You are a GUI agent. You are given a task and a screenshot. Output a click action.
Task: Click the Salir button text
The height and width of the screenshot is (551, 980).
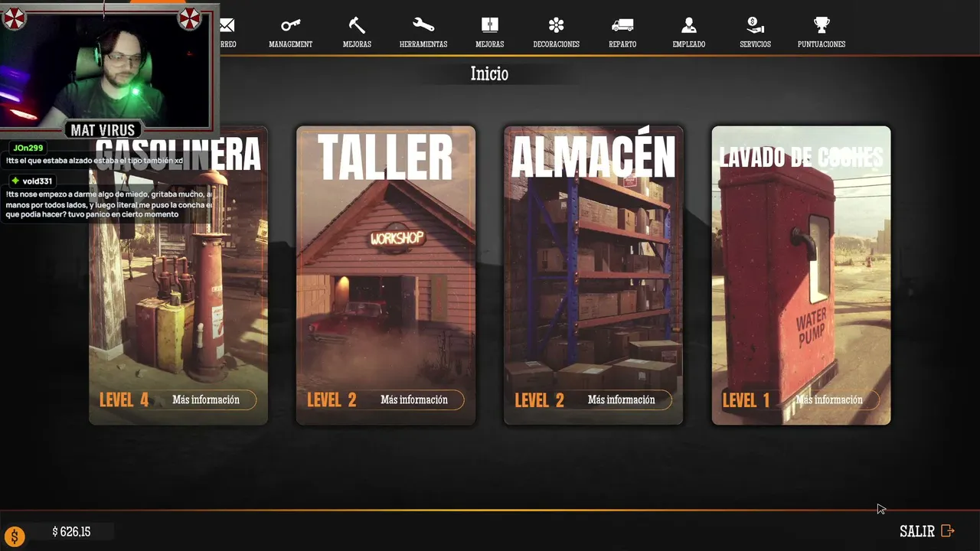[x=917, y=532]
